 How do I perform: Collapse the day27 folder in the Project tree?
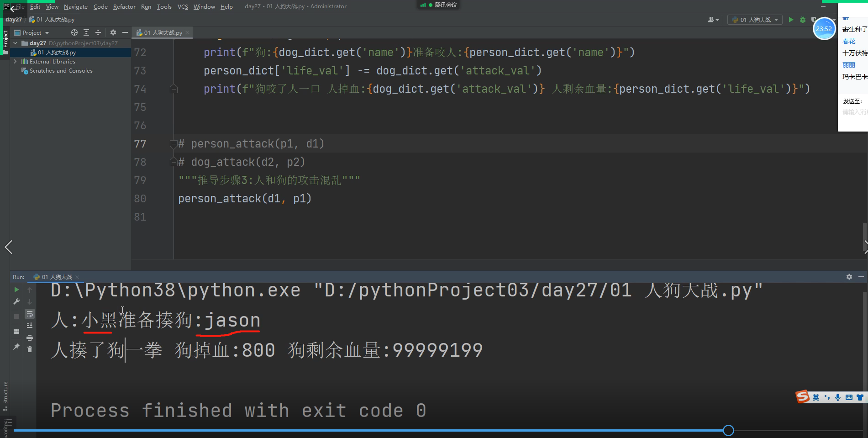click(x=16, y=43)
